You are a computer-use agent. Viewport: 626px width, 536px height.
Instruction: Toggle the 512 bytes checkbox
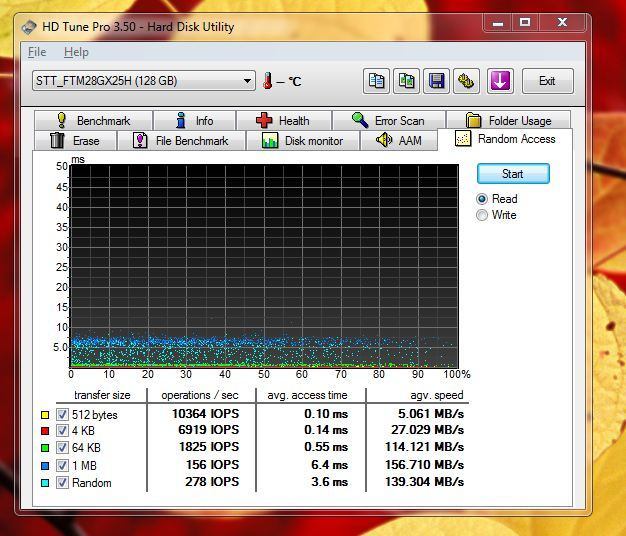pos(62,415)
